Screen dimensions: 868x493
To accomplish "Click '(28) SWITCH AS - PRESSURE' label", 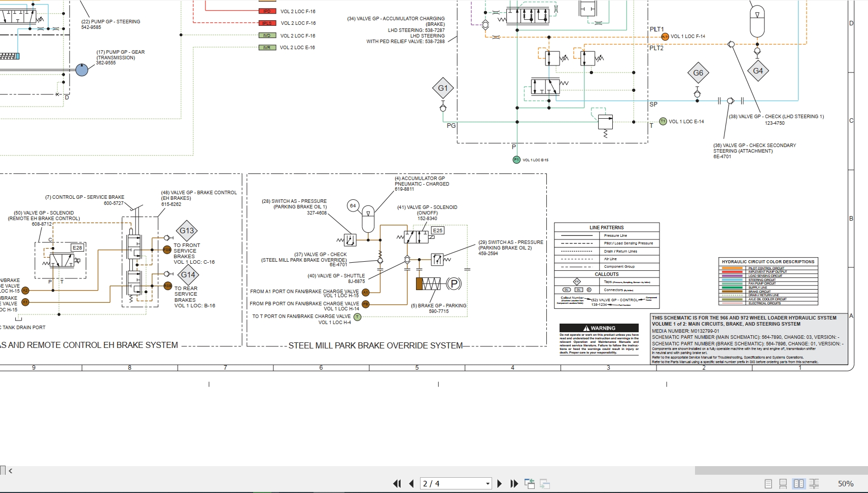I will pos(294,201).
